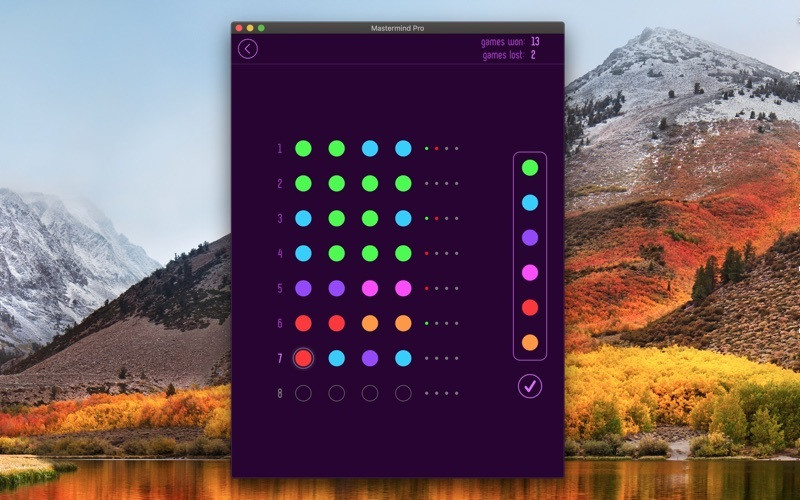Click the first blue peg in row 3
The width and height of the screenshot is (800, 500).
coord(303,218)
